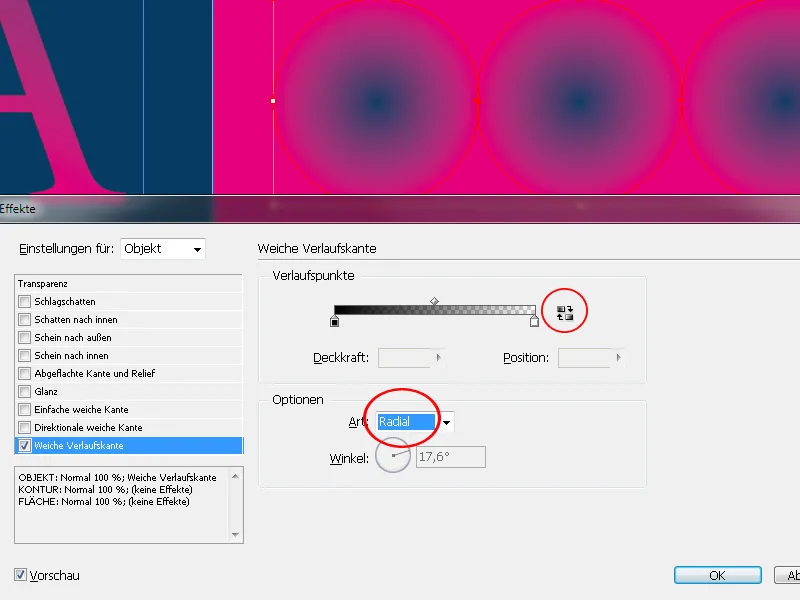Viewport: 800px width, 600px height.
Task: Click the FLÄCHE summary line text
Action: [x=104, y=502]
